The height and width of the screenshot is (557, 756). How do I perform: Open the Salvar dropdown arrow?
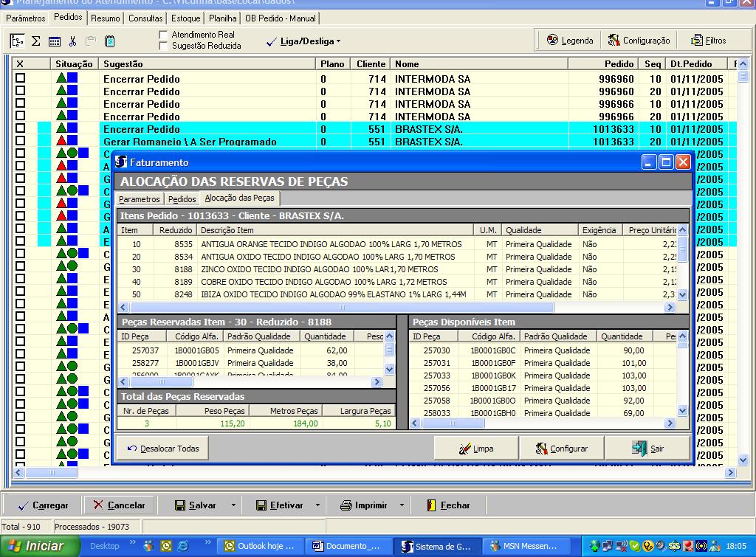(x=233, y=505)
